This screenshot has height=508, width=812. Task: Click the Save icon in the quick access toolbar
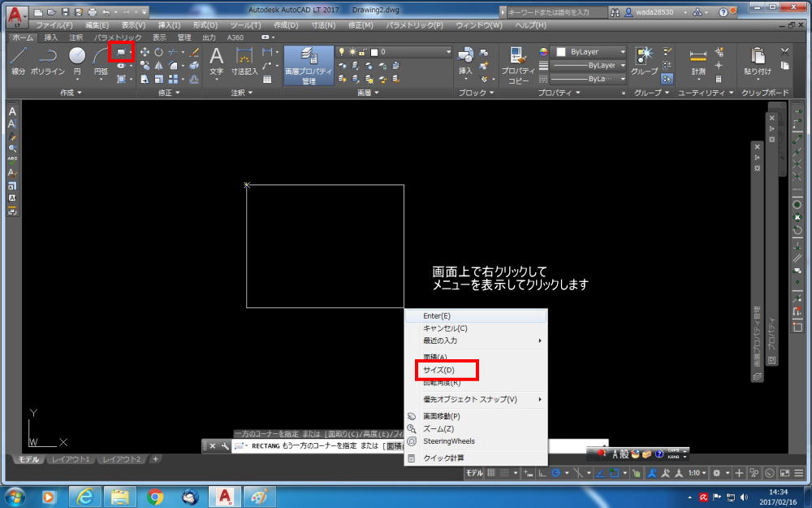pyautogui.click(x=65, y=11)
